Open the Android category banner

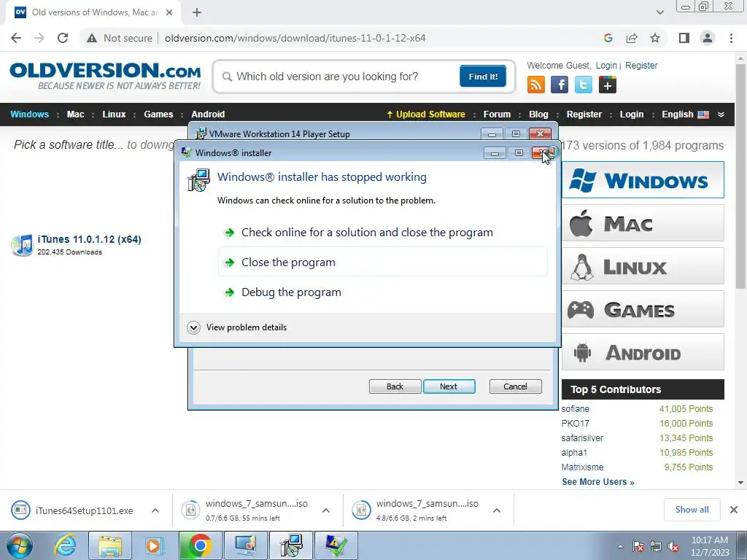point(643,352)
